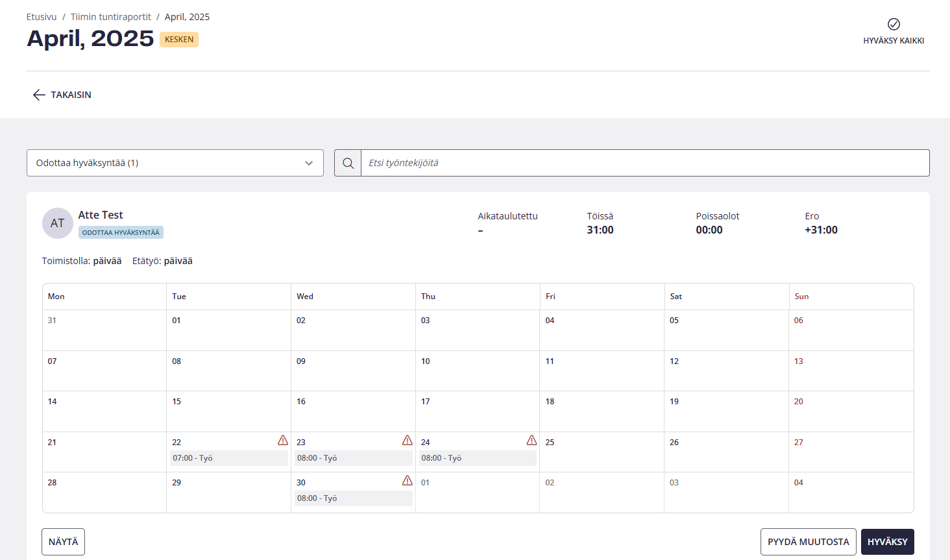This screenshot has width=950, height=560.
Task: Select calendar day 18
Action: pyautogui.click(x=602, y=411)
